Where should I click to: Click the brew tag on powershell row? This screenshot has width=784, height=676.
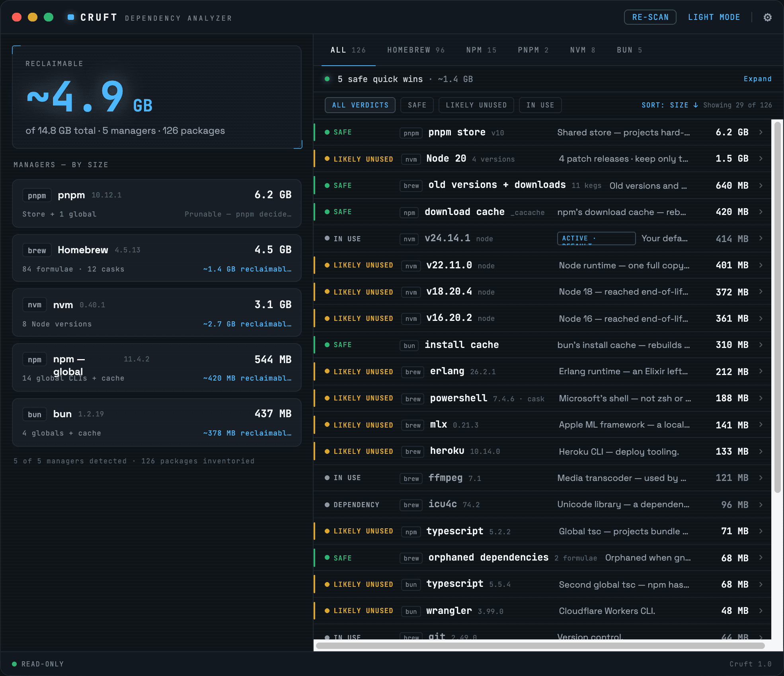tap(413, 399)
